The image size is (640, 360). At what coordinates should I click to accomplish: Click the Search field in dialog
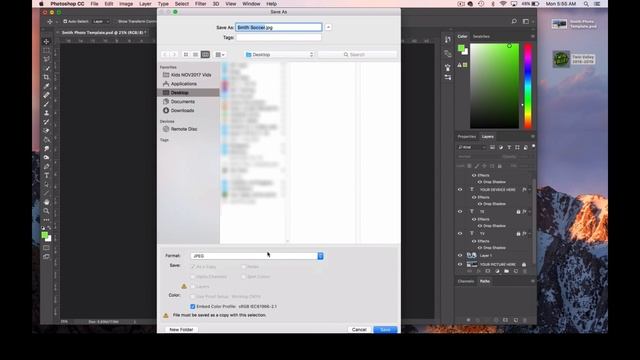point(357,54)
